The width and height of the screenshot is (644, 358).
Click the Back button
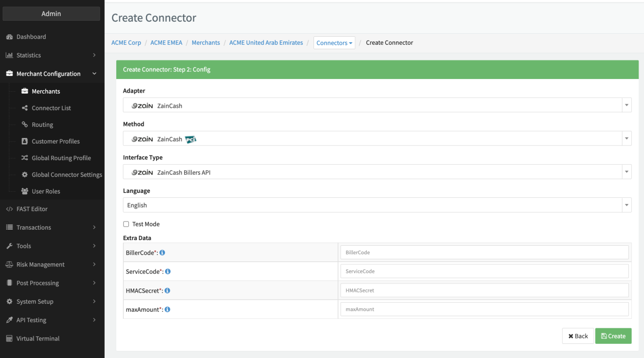[578, 336]
